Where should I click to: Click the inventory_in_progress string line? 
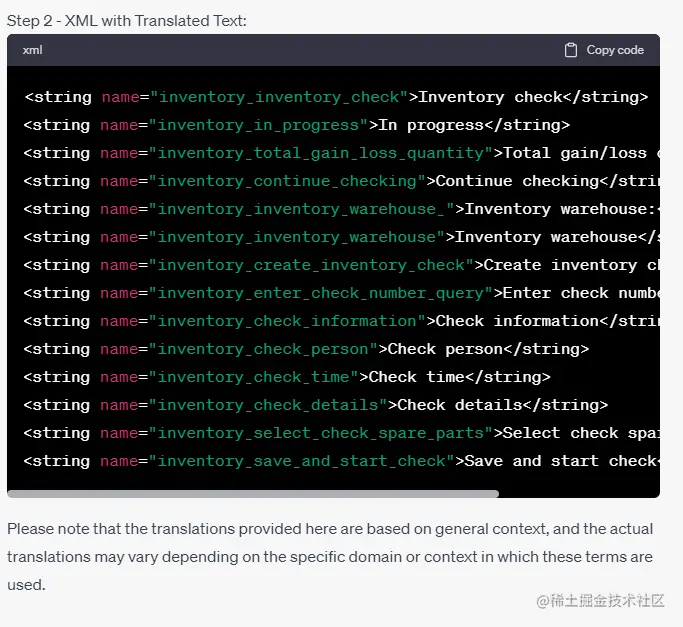point(297,125)
